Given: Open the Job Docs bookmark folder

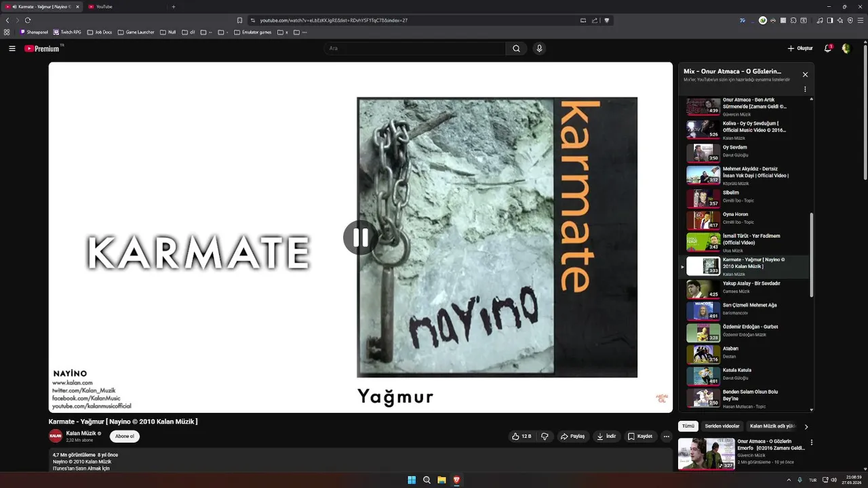Looking at the screenshot, I should tap(100, 32).
